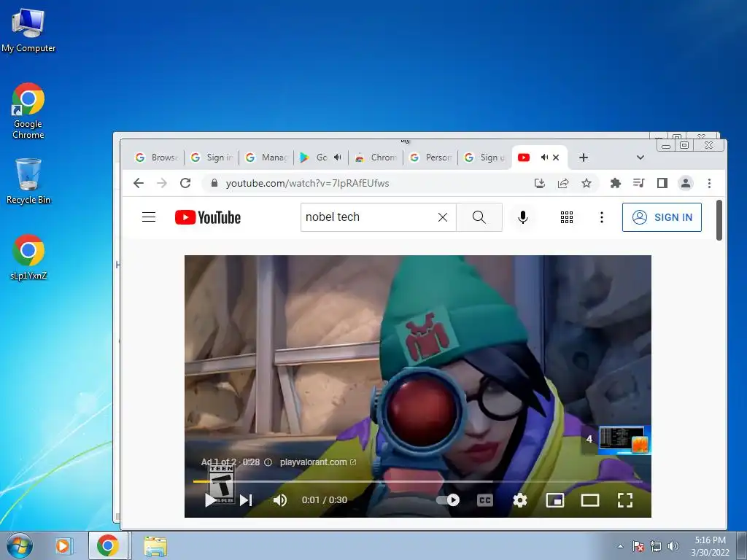
Task: Enter full screen video
Action: pyautogui.click(x=625, y=500)
